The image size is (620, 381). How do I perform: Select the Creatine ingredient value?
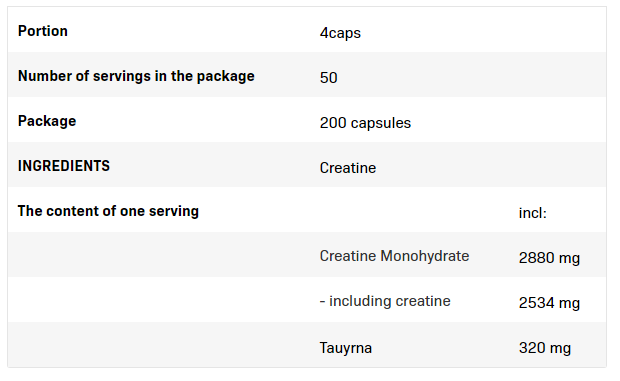coord(348,168)
